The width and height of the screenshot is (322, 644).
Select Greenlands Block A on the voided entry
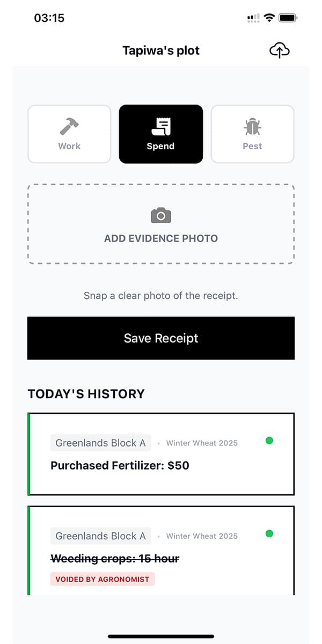[x=100, y=536]
